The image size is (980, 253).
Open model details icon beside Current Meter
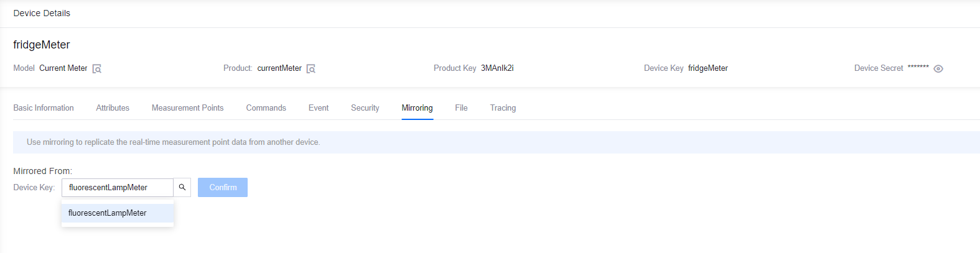coord(96,69)
